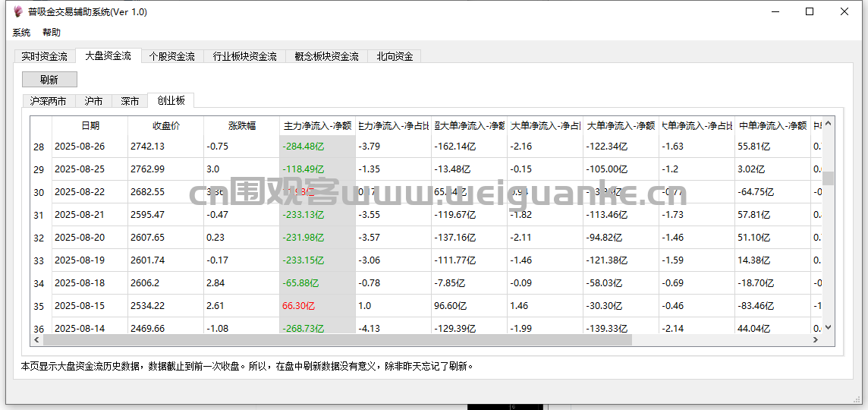
Task: Maximize the application window
Action: [810, 12]
